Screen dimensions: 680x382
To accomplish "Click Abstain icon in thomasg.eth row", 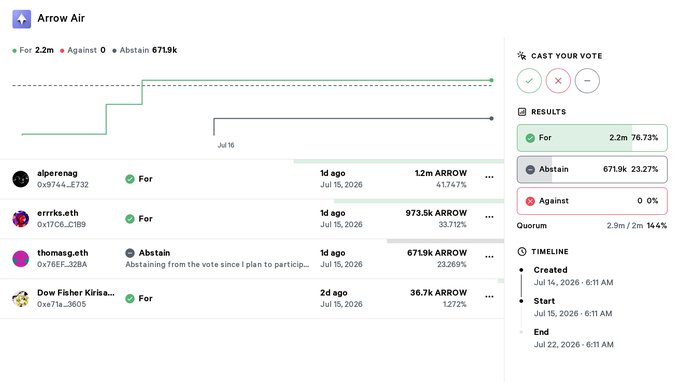I will (130, 253).
